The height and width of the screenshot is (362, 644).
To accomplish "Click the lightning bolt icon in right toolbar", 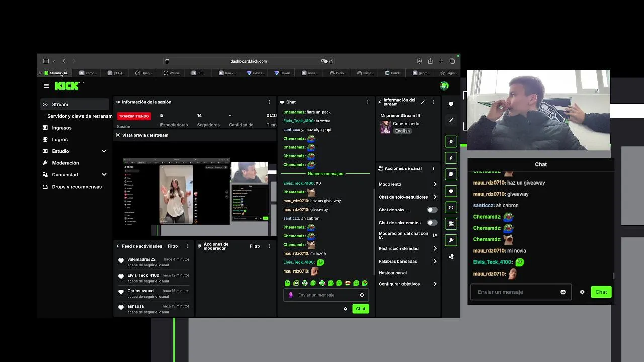I will click(451, 158).
